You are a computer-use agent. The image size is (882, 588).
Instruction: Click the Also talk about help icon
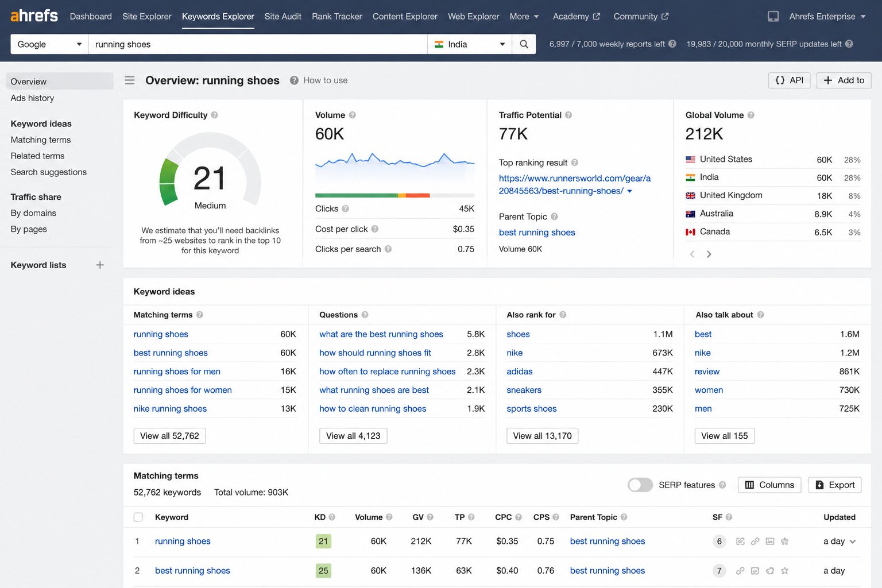(760, 315)
